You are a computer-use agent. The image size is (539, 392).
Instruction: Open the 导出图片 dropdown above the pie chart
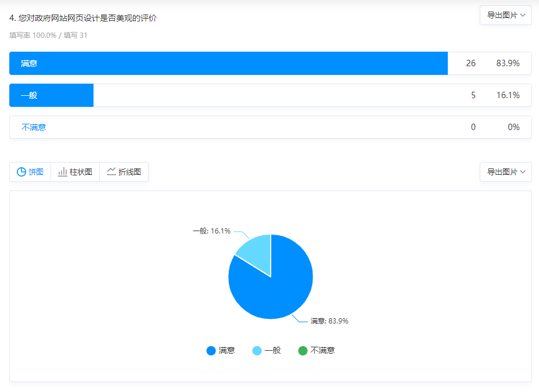pyautogui.click(x=506, y=172)
